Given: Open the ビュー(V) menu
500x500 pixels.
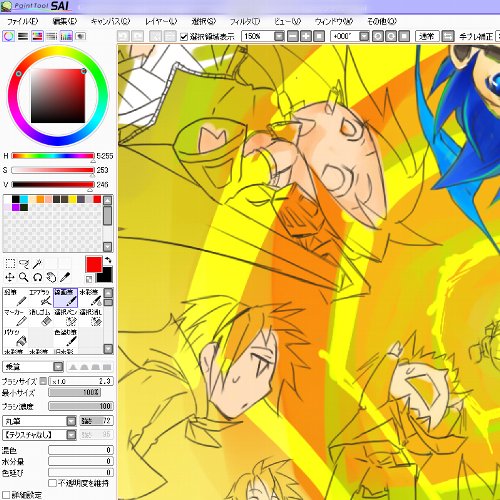Looking at the screenshot, I should pyautogui.click(x=287, y=22).
